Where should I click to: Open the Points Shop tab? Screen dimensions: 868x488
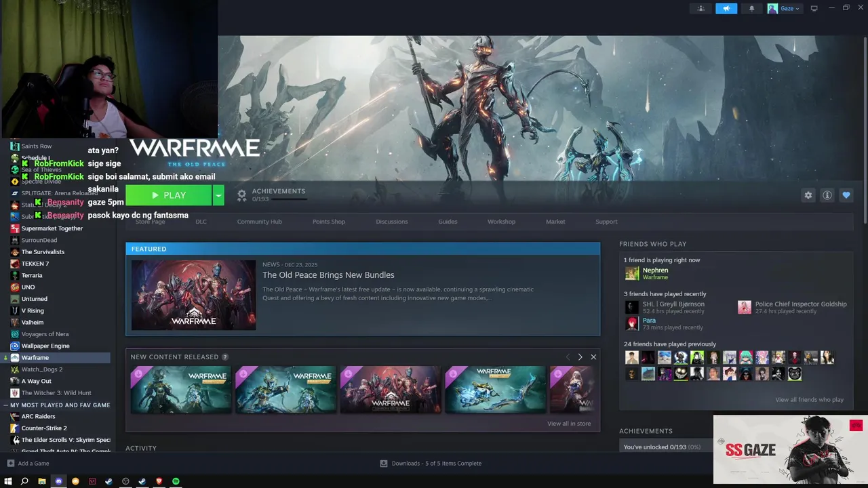329,222
